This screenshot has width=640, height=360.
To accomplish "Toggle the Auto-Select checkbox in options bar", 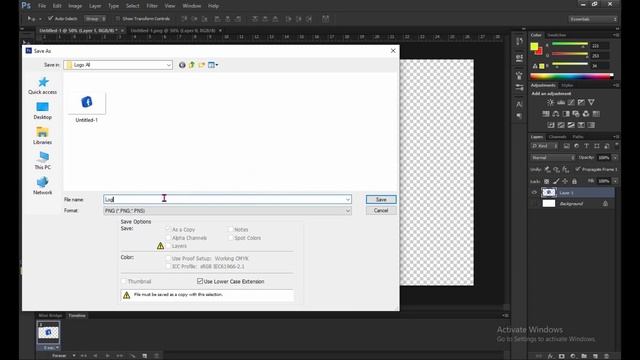I will click(x=51, y=19).
